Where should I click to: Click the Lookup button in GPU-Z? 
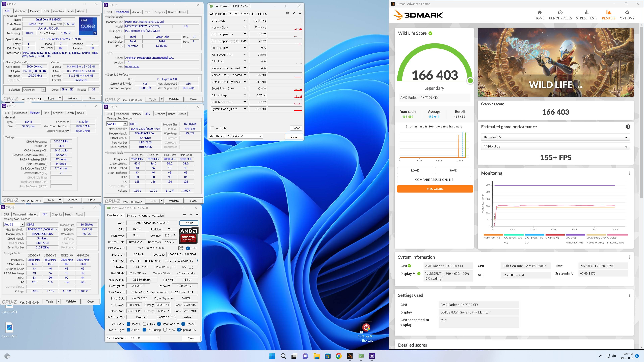tap(189, 223)
